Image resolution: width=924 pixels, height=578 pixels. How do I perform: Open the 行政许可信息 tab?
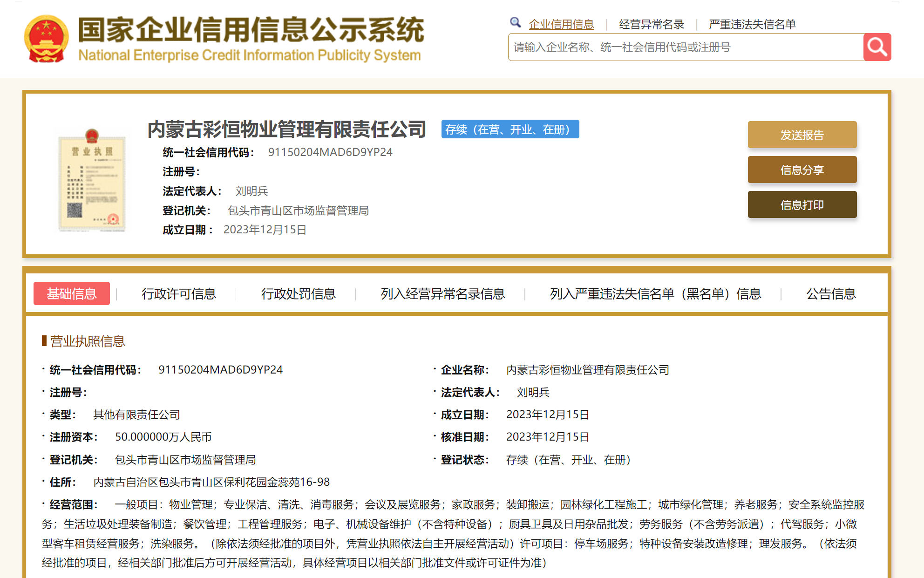(x=179, y=294)
